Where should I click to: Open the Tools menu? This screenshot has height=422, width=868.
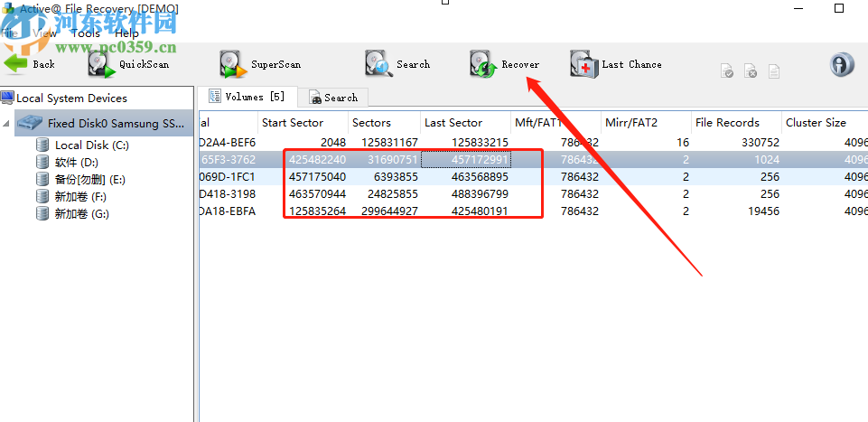tap(86, 33)
